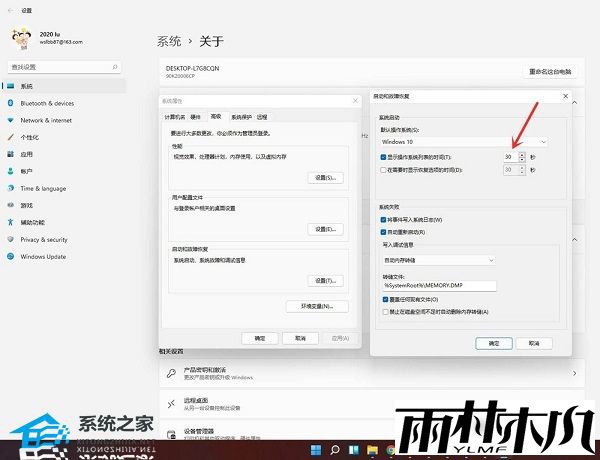Click 重命名这台电脑 button
The image size is (600, 460).
click(x=549, y=72)
